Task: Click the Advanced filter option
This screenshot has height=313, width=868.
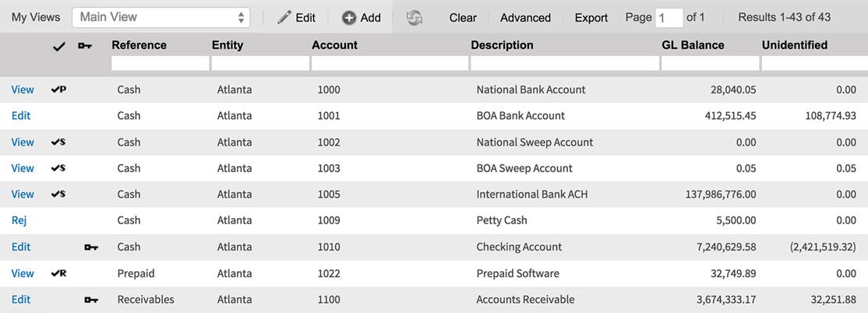Action: pos(525,18)
